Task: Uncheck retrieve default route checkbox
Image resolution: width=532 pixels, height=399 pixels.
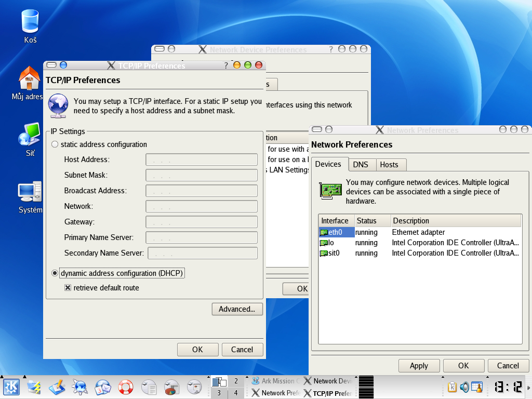Action: click(68, 288)
